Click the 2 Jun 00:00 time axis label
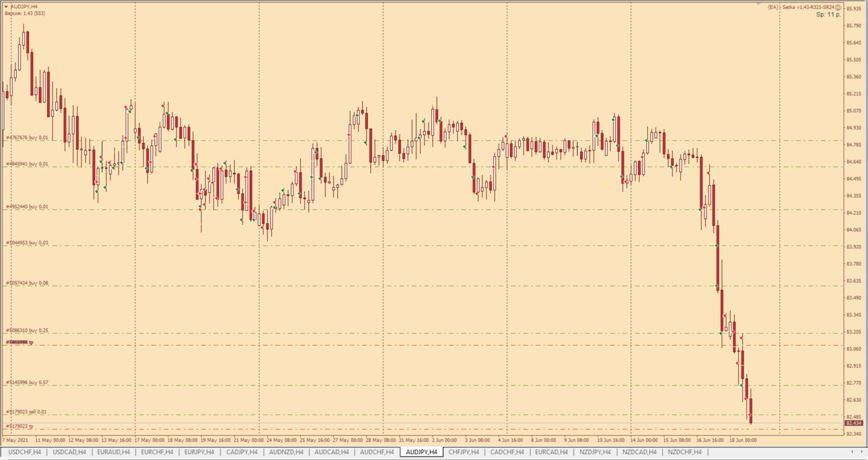 click(445, 440)
